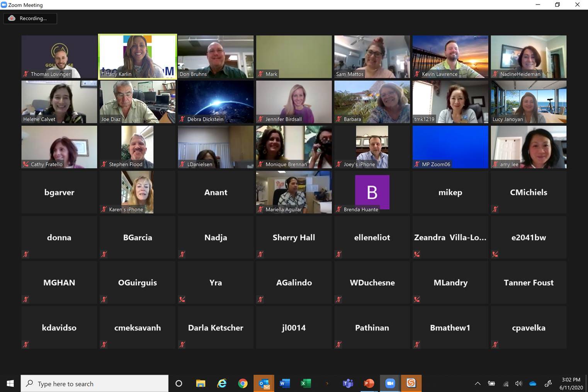Screen dimensions: 588x392
Task: Select the cpavelka participant name
Action: click(529, 328)
